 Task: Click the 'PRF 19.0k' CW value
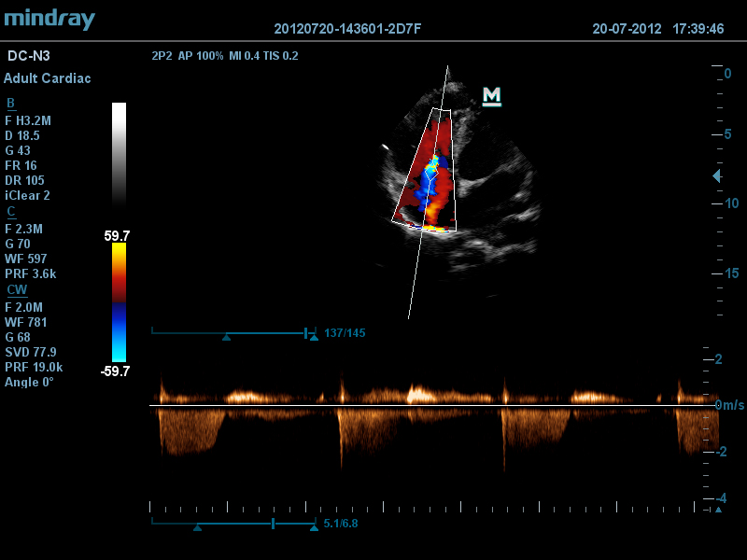[34, 367]
